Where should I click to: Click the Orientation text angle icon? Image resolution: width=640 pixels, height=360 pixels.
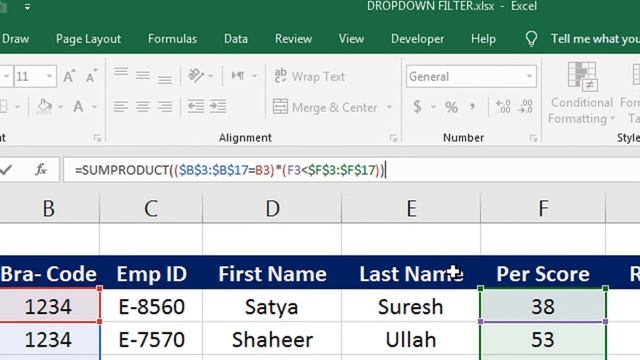click(x=196, y=76)
